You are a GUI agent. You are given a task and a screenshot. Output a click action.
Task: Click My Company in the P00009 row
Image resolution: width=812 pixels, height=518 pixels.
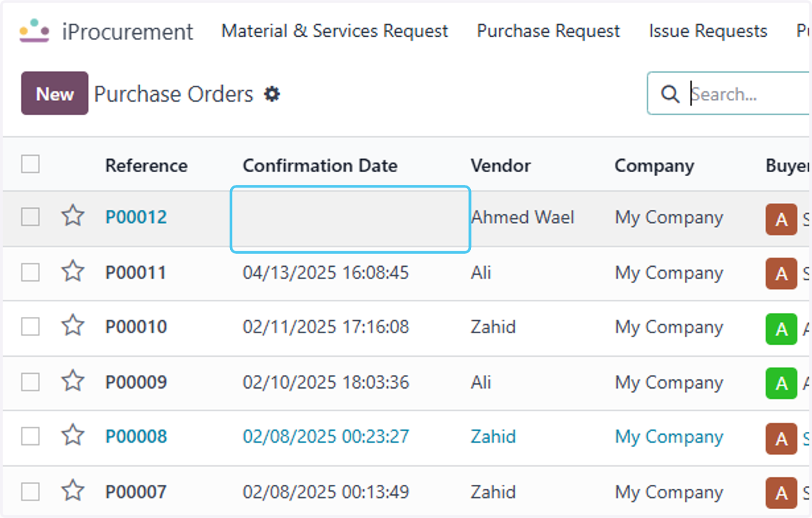669,383
